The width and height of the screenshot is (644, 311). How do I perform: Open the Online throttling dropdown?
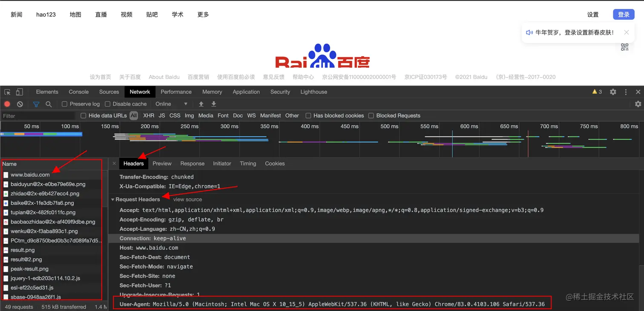(x=171, y=104)
